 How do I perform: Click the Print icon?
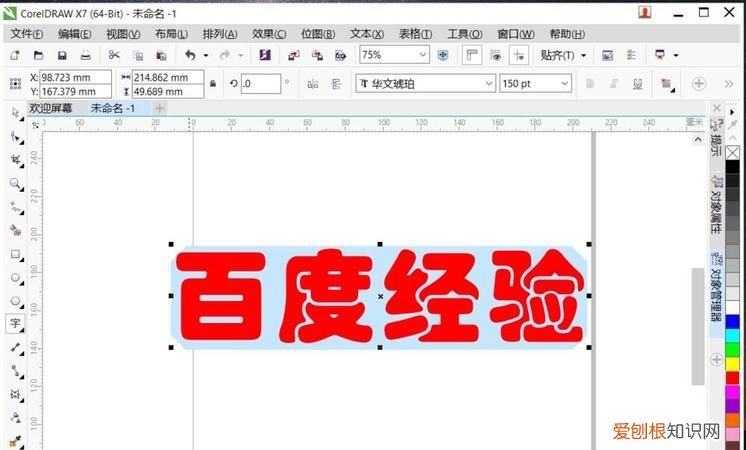[85, 56]
